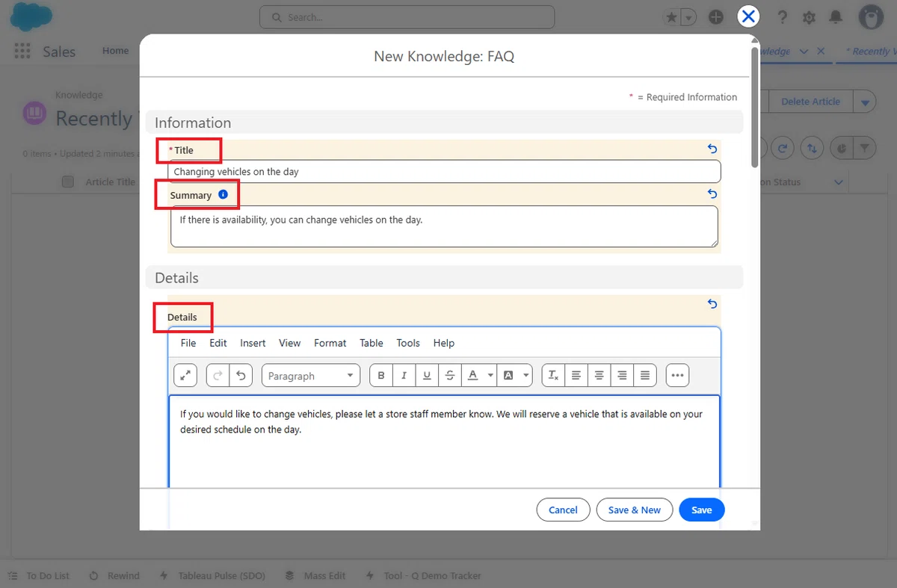Align text right
Screen dimensions: 897x588
point(622,375)
